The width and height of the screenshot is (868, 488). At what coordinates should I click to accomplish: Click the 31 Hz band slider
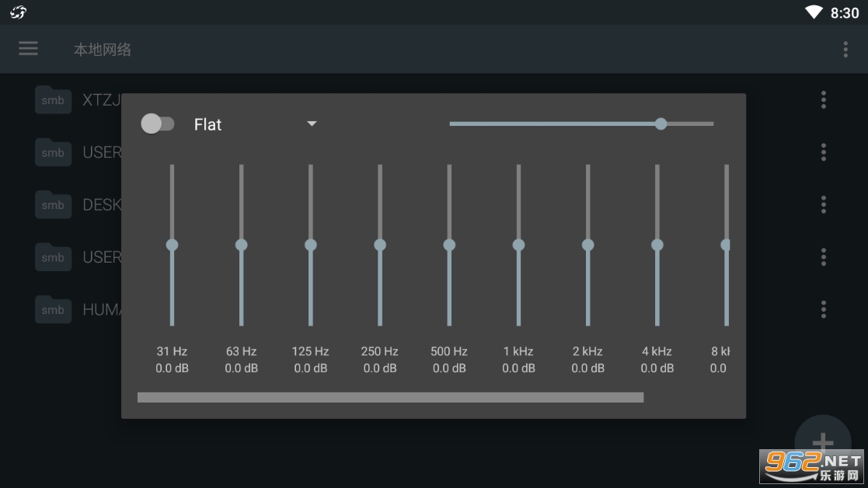tap(172, 245)
